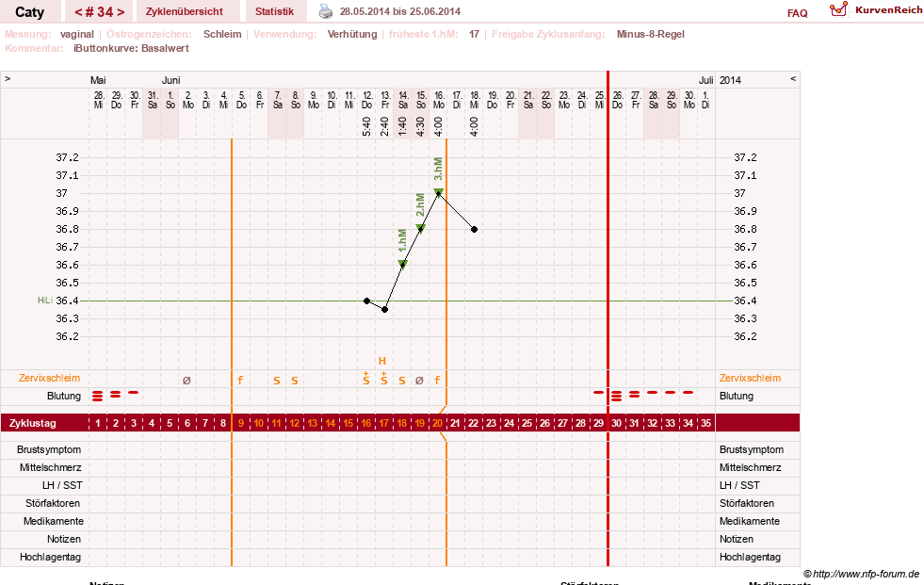Click Zyklustag cell 35

click(x=706, y=423)
